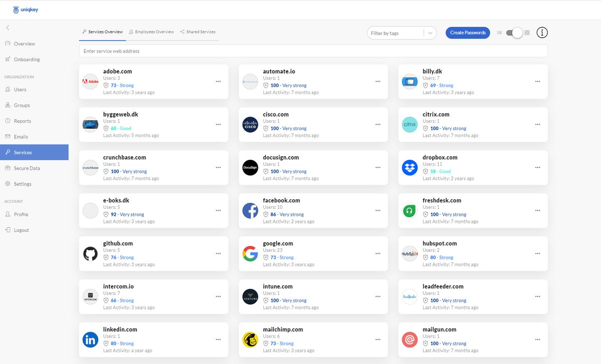Switch to list view layout
The width and height of the screenshot is (601, 364).
(x=499, y=32)
